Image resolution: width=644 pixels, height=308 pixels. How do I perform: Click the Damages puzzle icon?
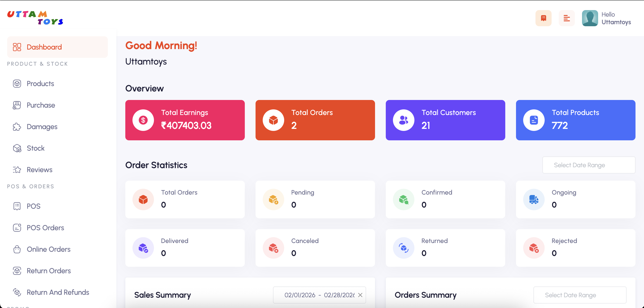point(17,126)
